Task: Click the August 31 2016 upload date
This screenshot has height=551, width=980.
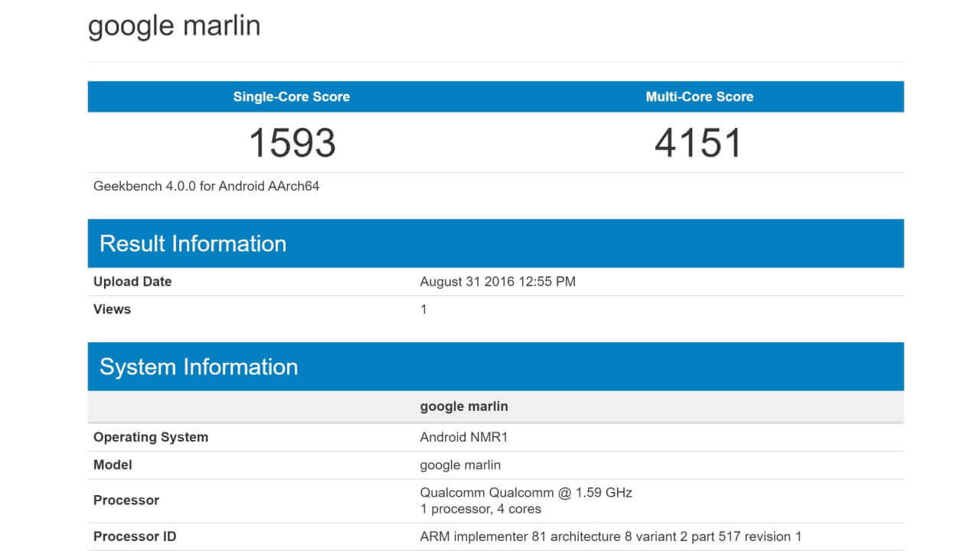Action: [498, 282]
